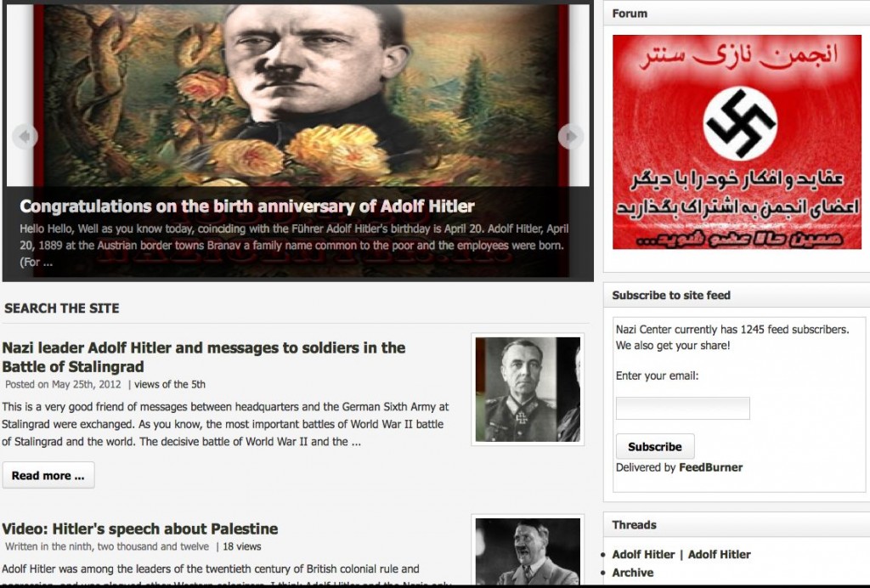Advance slideshow with the right arrow
The height and width of the screenshot is (588, 870).
[x=570, y=136]
